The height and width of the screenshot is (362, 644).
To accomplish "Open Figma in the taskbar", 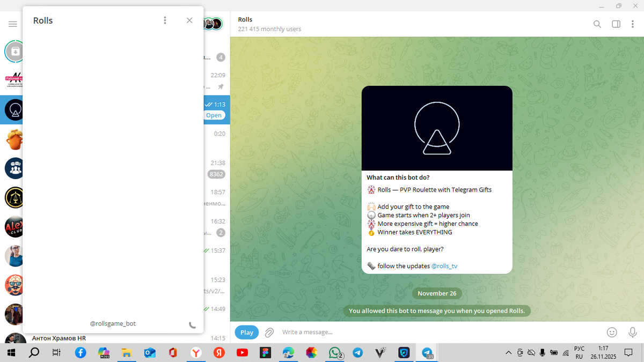I will click(265, 353).
